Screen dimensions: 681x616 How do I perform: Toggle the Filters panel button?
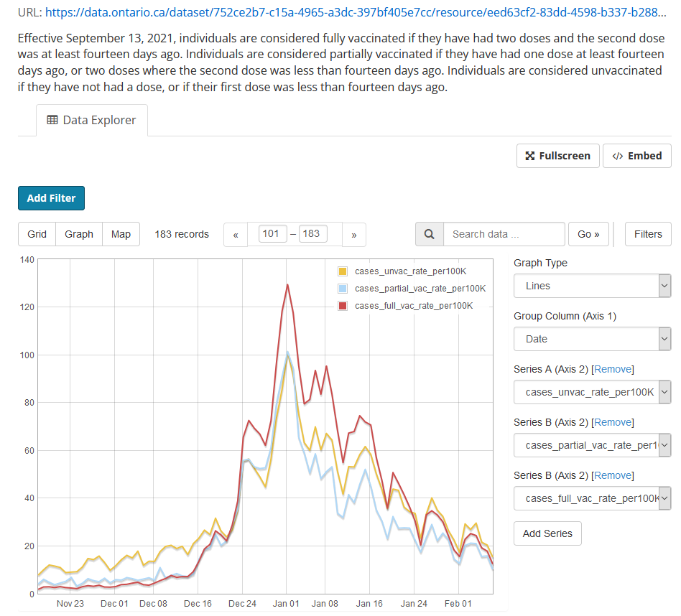[x=648, y=234]
